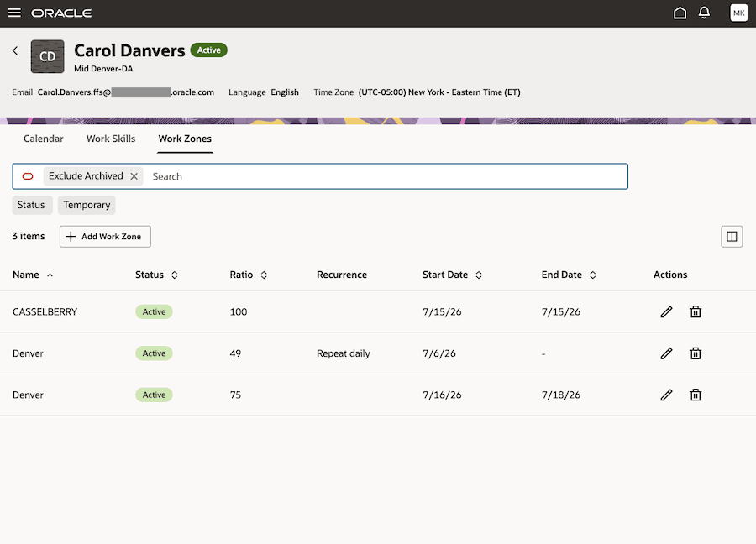Open the hamburger navigation menu
The image size is (756, 544).
14,13
